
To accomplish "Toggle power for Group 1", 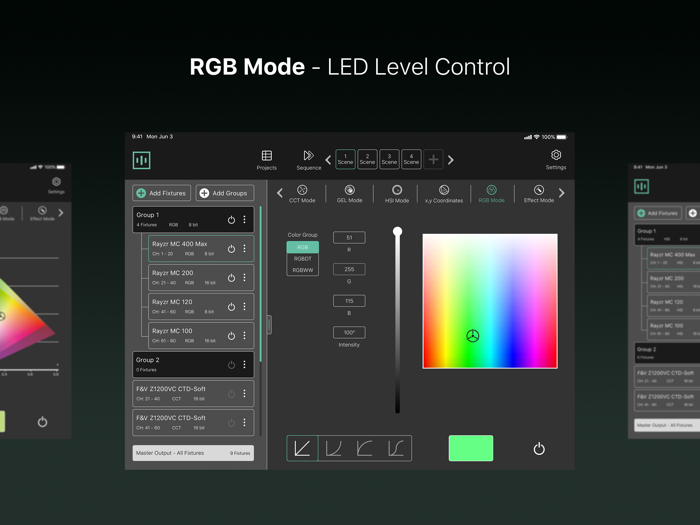I will pos(231,220).
